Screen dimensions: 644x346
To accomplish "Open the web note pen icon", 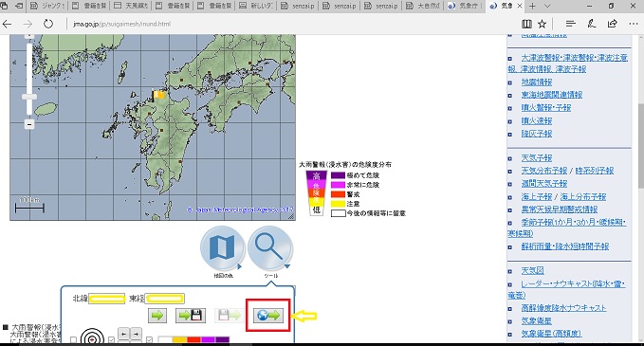I will (592, 24).
